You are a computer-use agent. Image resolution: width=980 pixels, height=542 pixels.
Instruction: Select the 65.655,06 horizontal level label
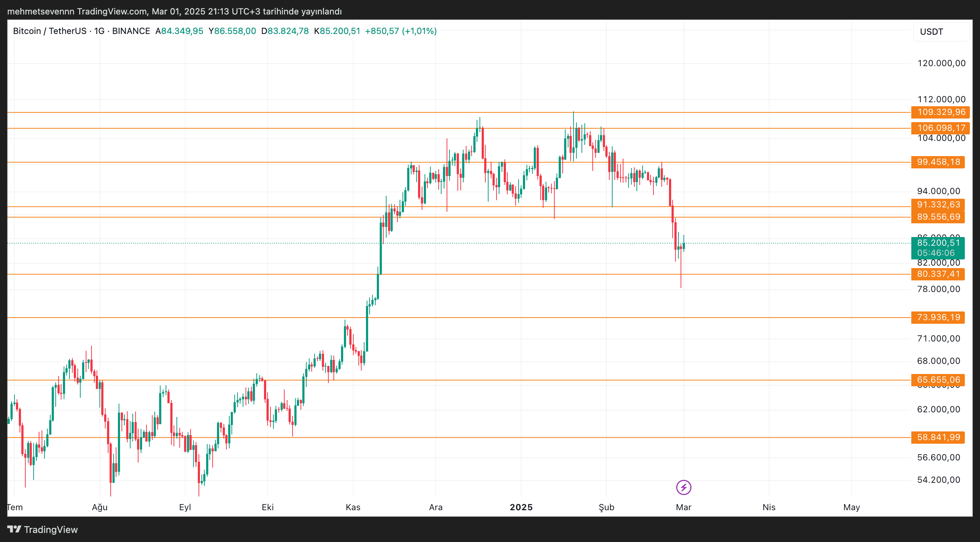click(938, 380)
